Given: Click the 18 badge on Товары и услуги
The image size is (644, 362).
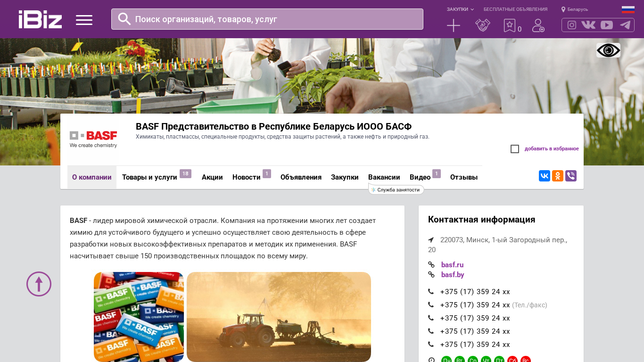Looking at the screenshot, I should (185, 173).
